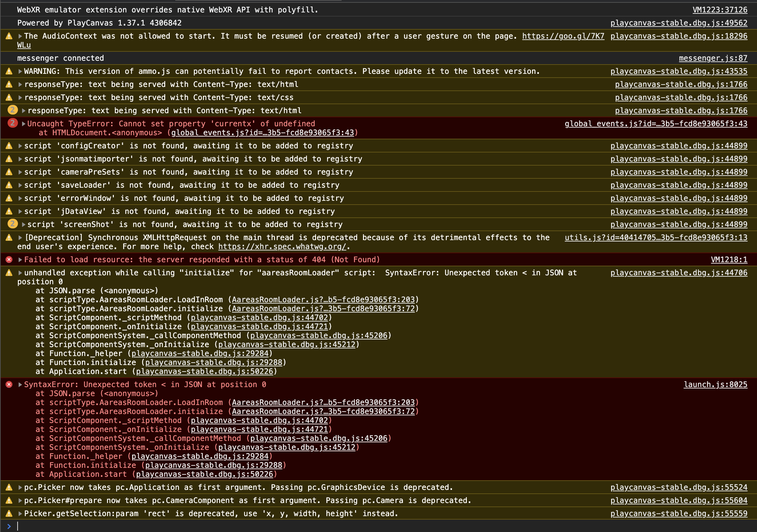Expand the Picker.getSelection deprecation warning

click(20, 514)
